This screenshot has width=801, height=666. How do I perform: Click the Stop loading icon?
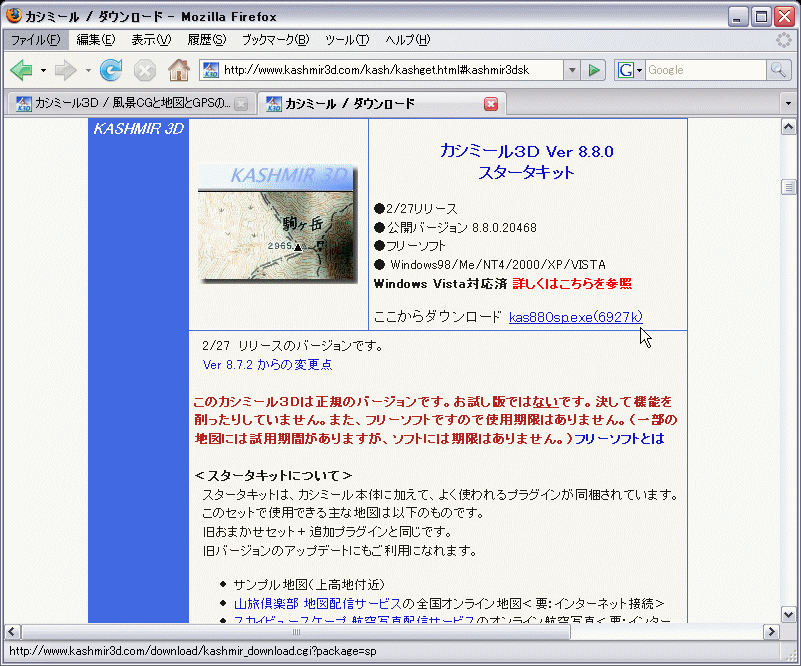tap(145, 70)
